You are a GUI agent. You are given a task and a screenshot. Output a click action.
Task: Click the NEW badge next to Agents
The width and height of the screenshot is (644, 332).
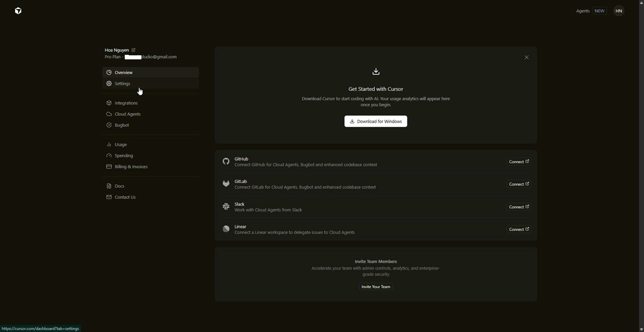click(599, 11)
